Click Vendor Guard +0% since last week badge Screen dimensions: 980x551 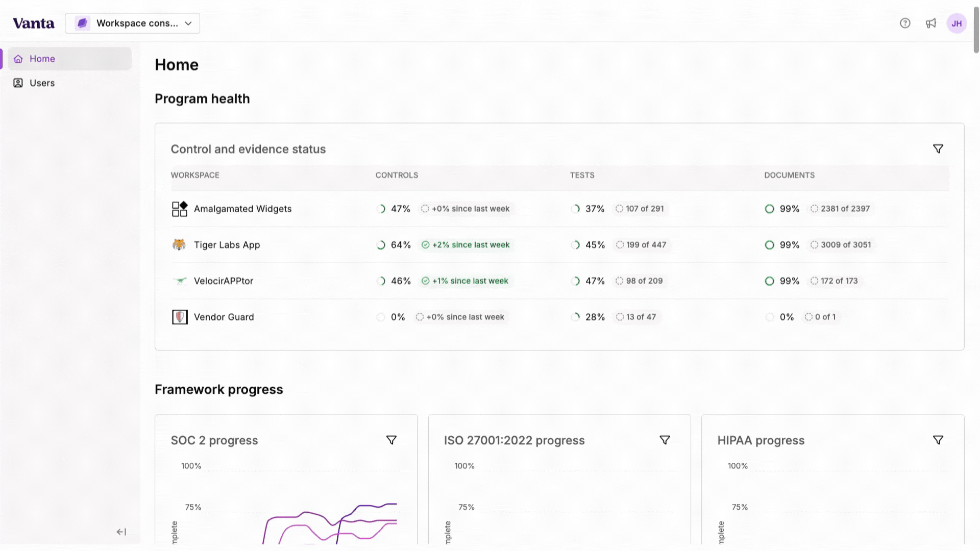click(x=460, y=317)
